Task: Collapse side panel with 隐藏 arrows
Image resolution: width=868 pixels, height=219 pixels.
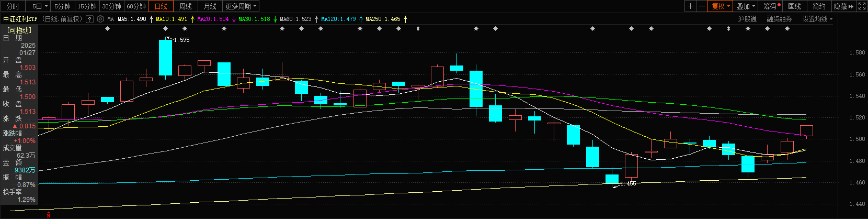Action: coord(843,6)
